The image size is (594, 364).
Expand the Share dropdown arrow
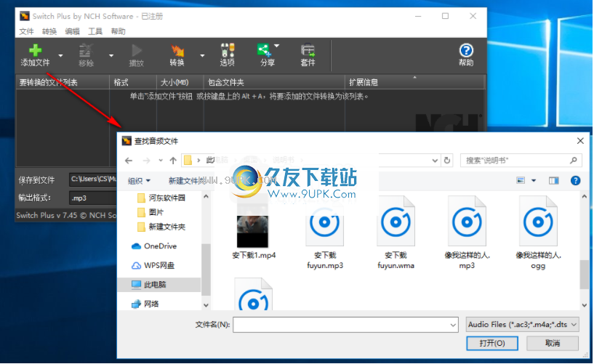coord(277,46)
